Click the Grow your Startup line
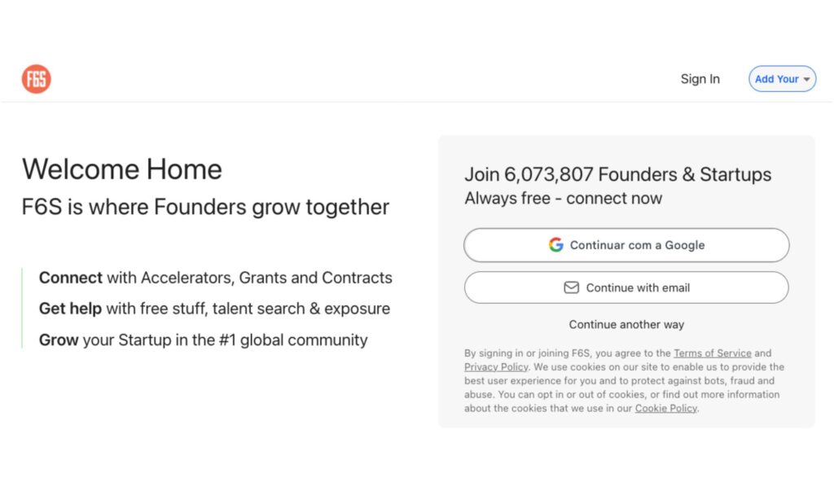Image resolution: width=834 pixels, height=504 pixels. point(204,340)
